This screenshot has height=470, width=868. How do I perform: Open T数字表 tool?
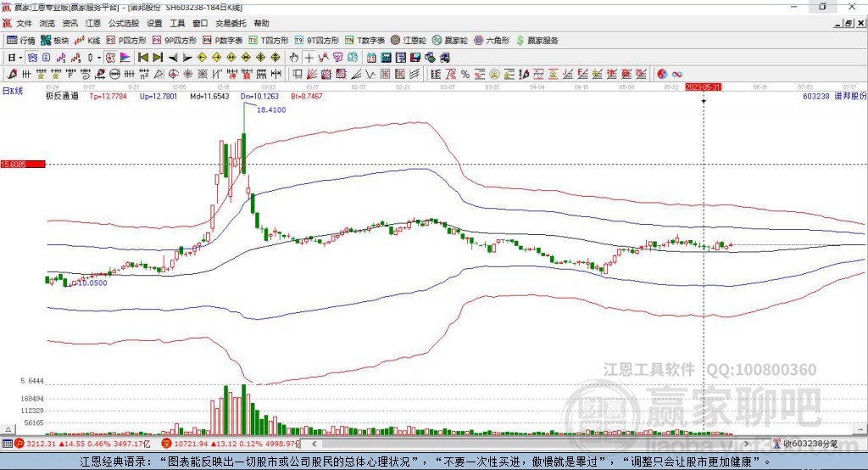pos(364,41)
